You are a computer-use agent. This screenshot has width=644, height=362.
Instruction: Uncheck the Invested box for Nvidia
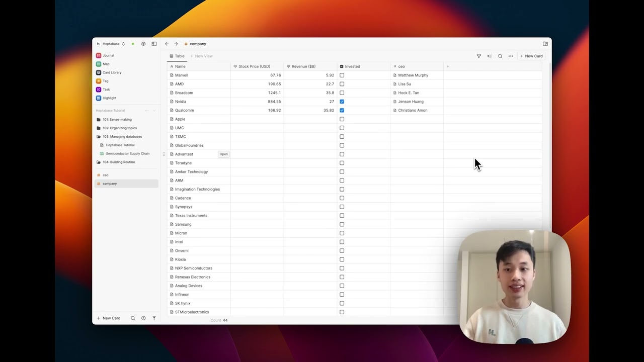pos(342,102)
